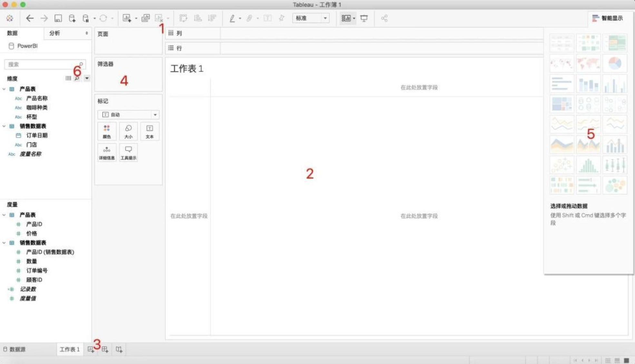
Task: Click the add new data source icon
Action: [72, 18]
